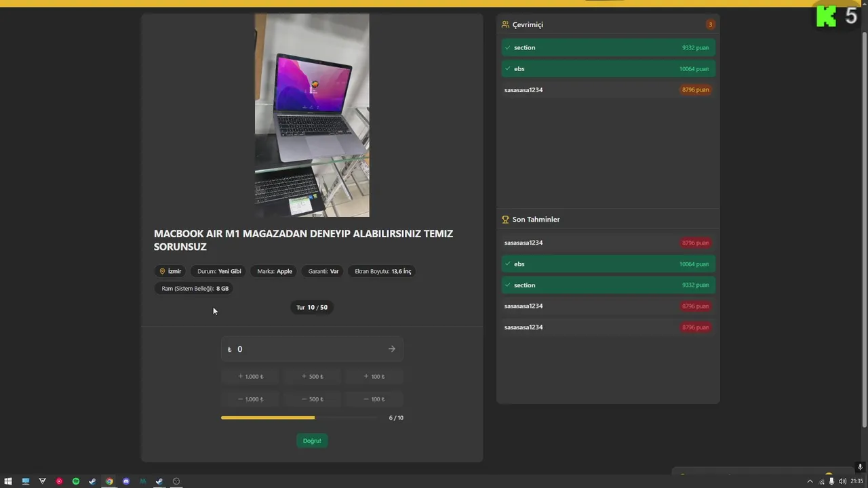Add 500 ₺ to the guess
The image size is (868, 488).
[x=312, y=376]
